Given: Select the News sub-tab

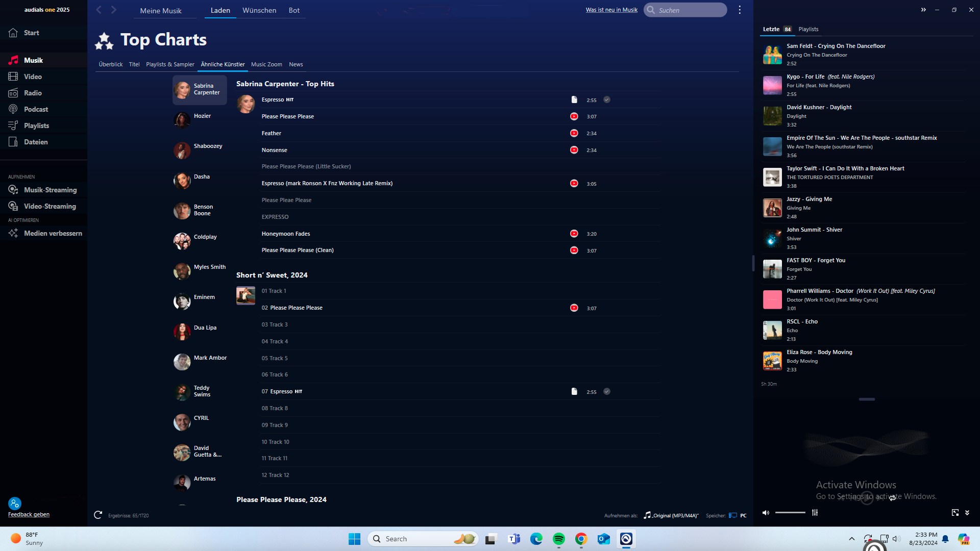Looking at the screenshot, I should [x=296, y=64].
